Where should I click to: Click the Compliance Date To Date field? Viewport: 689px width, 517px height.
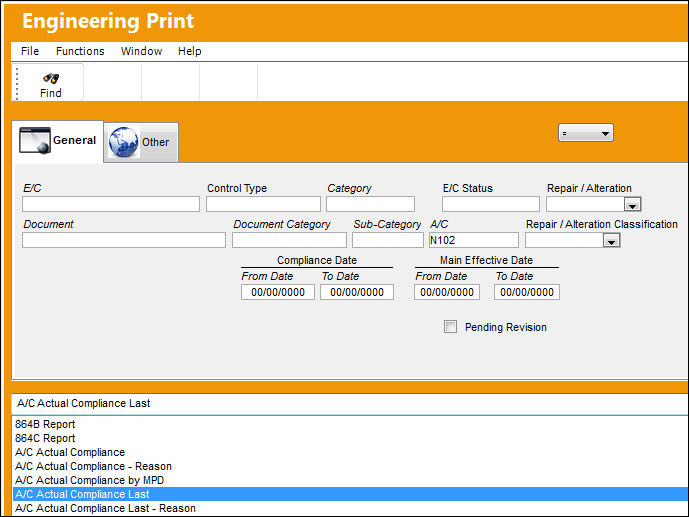pyautogui.click(x=357, y=292)
